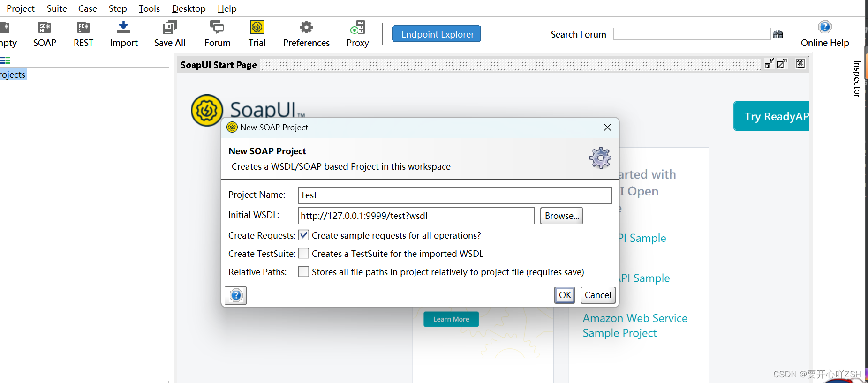Click the navigator list view icon

(6, 60)
